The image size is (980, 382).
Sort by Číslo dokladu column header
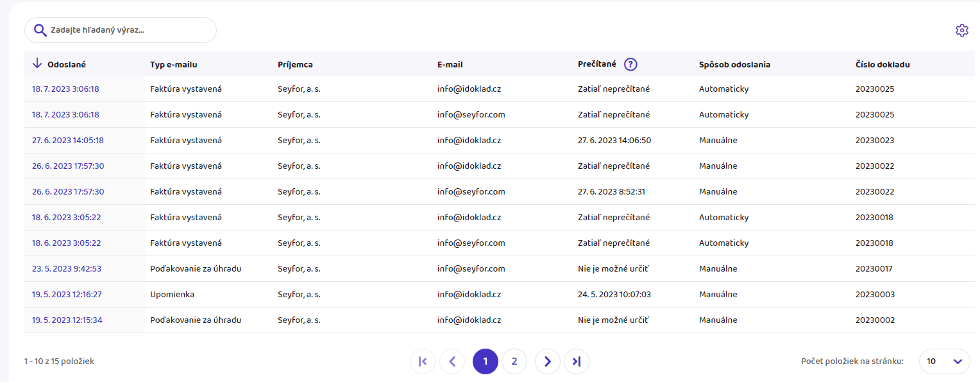tap(882, 64)
